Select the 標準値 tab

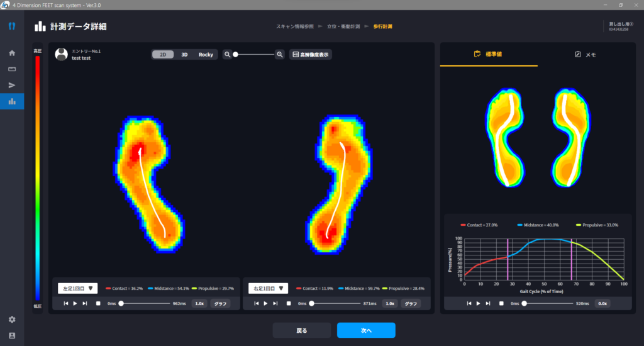[x=488, y=55]
